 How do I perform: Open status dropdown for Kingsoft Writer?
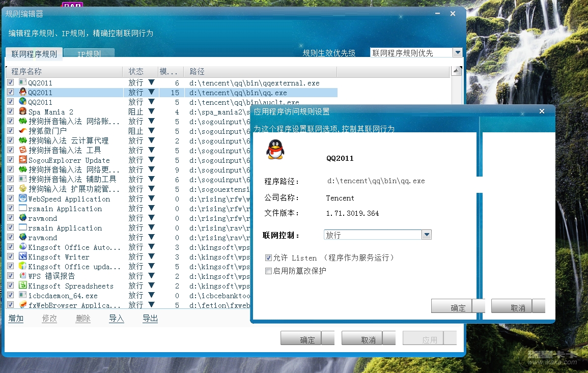(152, 256)
